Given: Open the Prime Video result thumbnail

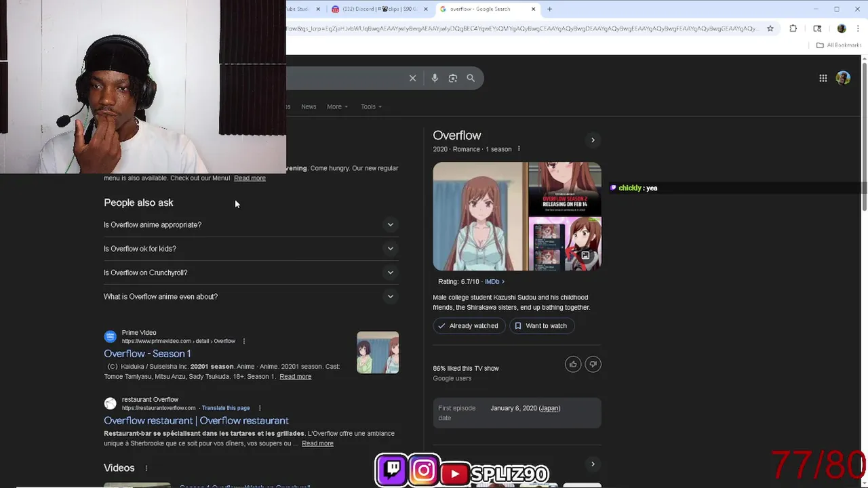Looking at the screenshot, I should point(378,352).
